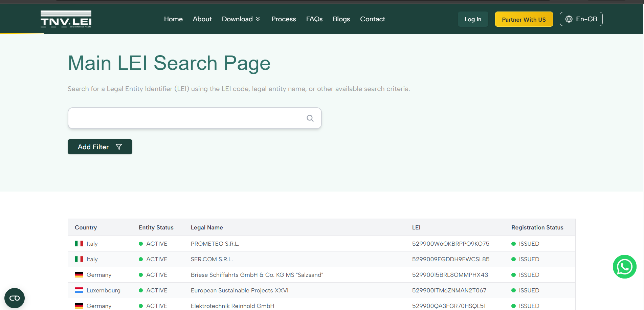
Task: Click the Partner With US yellow button
Action: (x=524, y=19)
